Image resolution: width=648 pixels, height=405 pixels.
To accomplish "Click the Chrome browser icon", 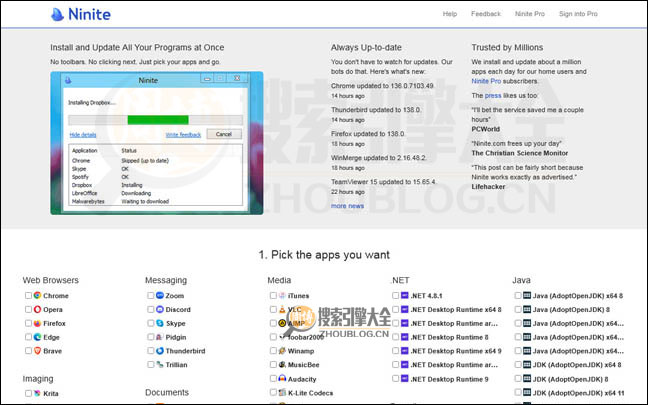I will tap(37, 295).
